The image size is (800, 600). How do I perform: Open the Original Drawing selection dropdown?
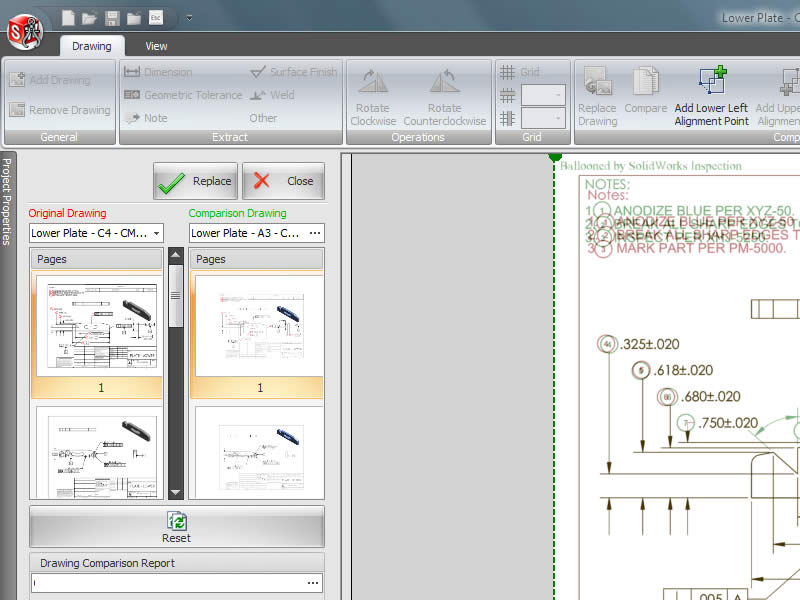(158, 233)
